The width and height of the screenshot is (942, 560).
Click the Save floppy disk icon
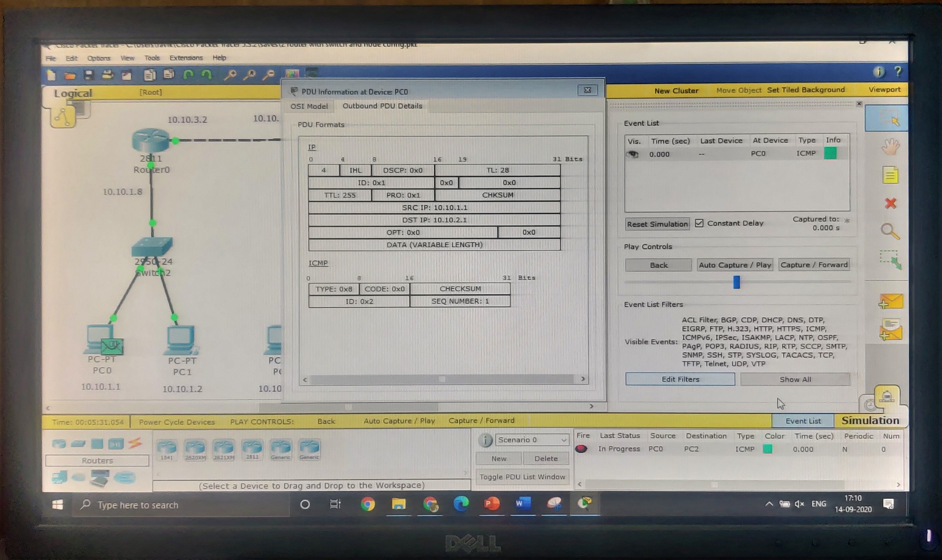tap(88, 75)
